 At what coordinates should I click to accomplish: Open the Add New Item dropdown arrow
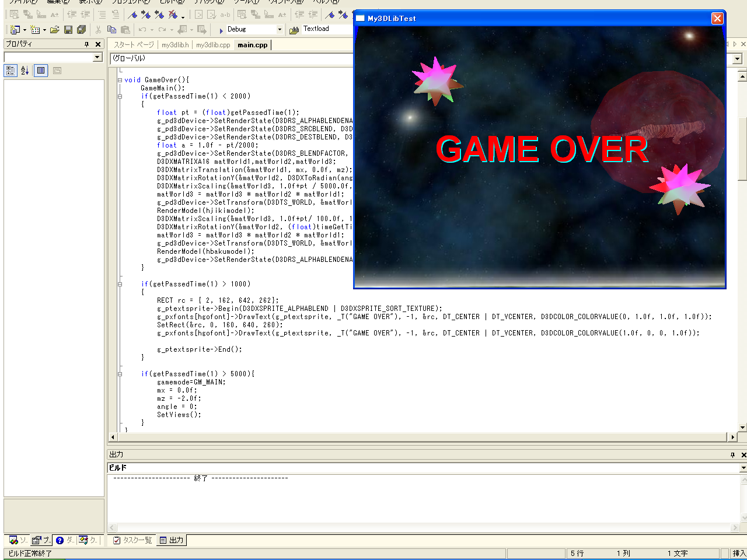click(44, 30)
